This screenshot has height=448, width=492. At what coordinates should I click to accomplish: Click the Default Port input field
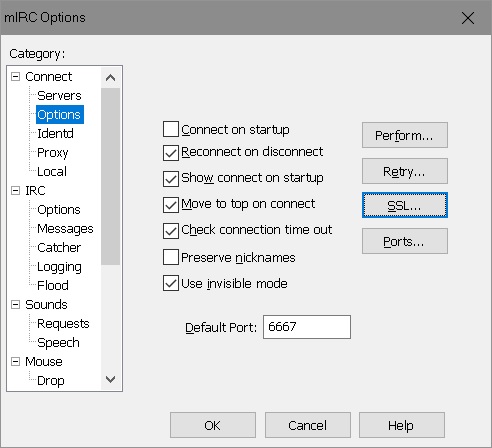point(307,327)
